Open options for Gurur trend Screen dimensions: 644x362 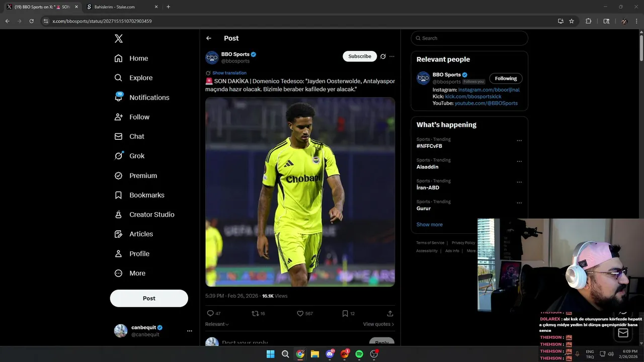(x=519, y=203)
